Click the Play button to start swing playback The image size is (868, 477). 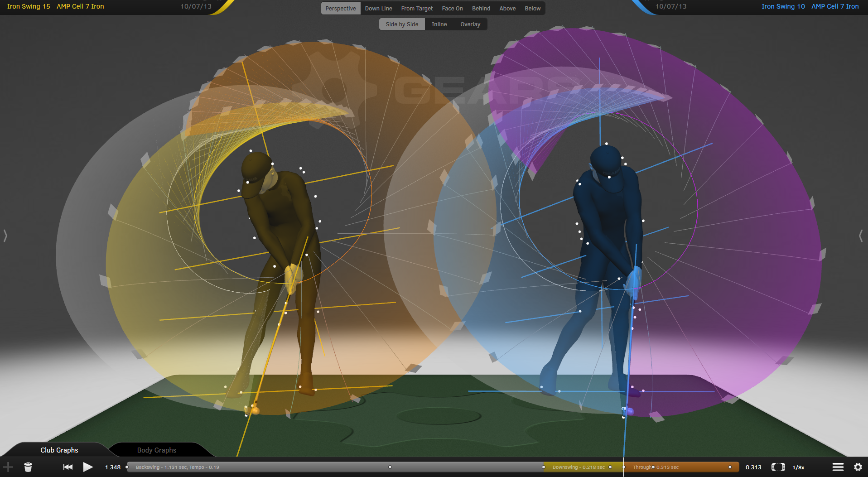coord(88,467)
